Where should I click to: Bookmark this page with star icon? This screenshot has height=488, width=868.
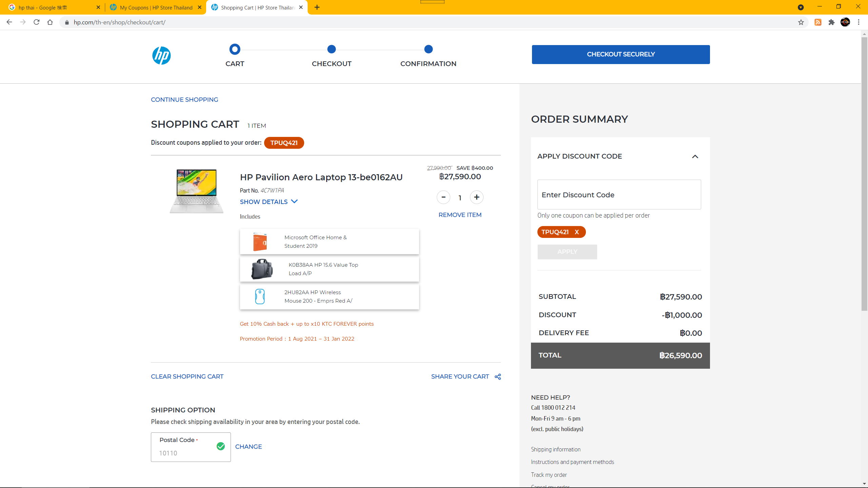[801, 22]
